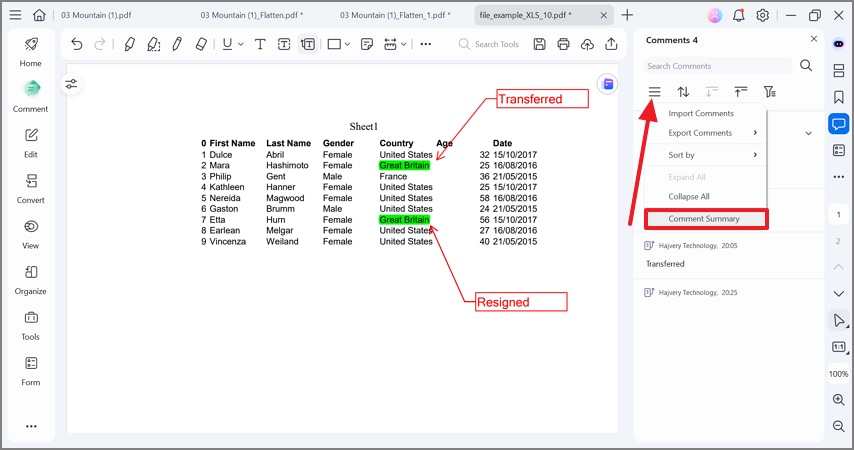Choose Comment Summary
The image size is (854, 450).
tap(706, 218)
